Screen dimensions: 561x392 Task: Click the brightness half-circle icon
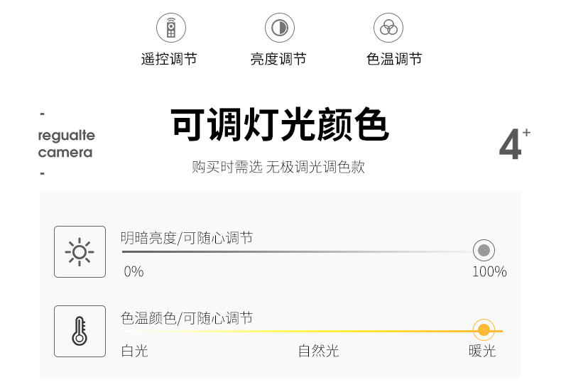tap(280, 28)
